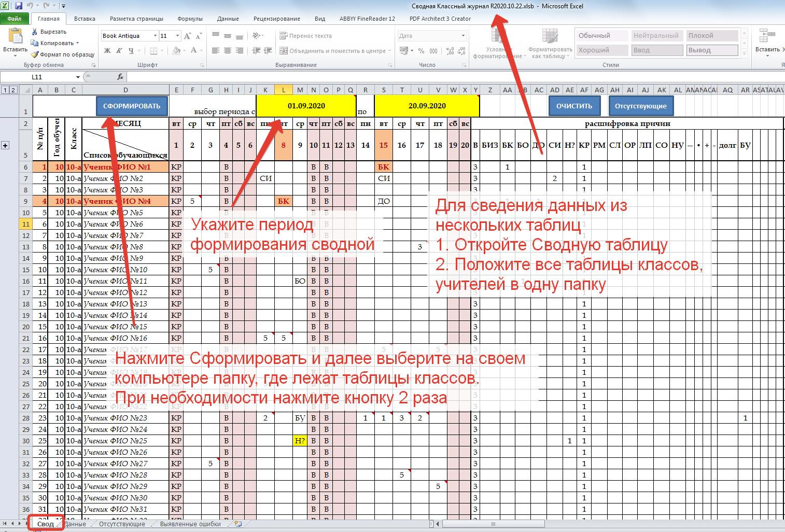Image resolution: width=785 pixels, height=532 pixels.
Task: Toggle Перенос текста wrap text
Action: click(x=305, y=36)
